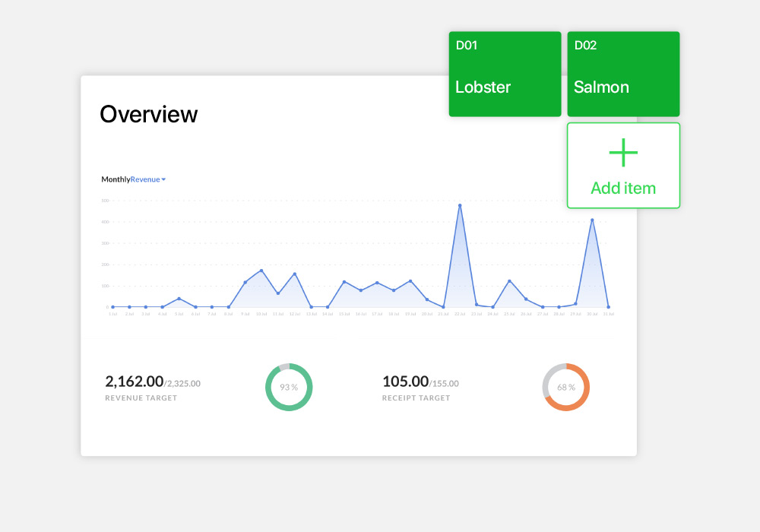This screenshot has height=532, width=760.
Task: Open the D01 Lobster tile
Action: [505, 74]
